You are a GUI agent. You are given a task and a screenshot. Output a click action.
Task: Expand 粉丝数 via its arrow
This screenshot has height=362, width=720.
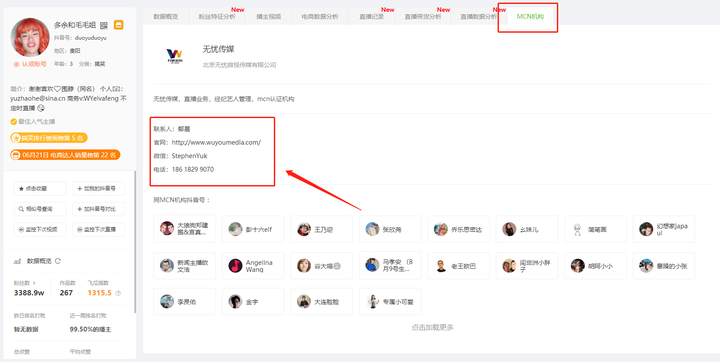[34, 283]
